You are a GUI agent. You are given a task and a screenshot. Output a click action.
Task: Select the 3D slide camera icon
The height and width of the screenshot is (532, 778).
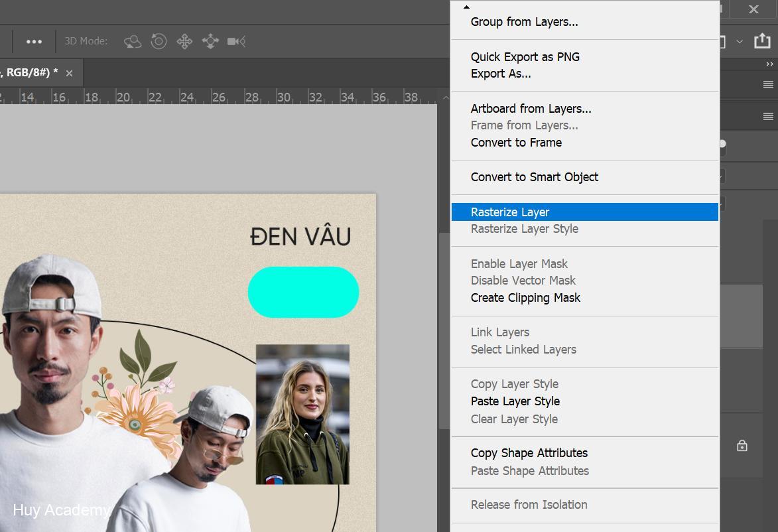point(210,41)
